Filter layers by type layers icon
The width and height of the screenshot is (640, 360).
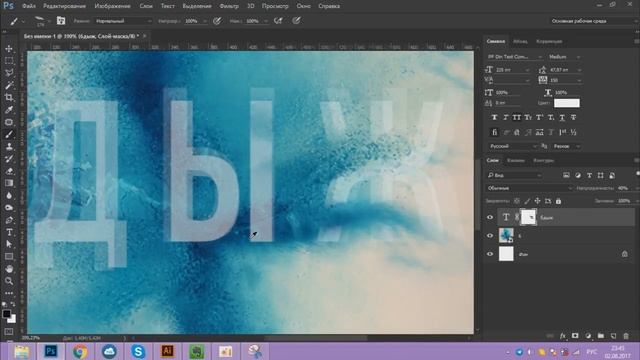[x=589, y=176]
